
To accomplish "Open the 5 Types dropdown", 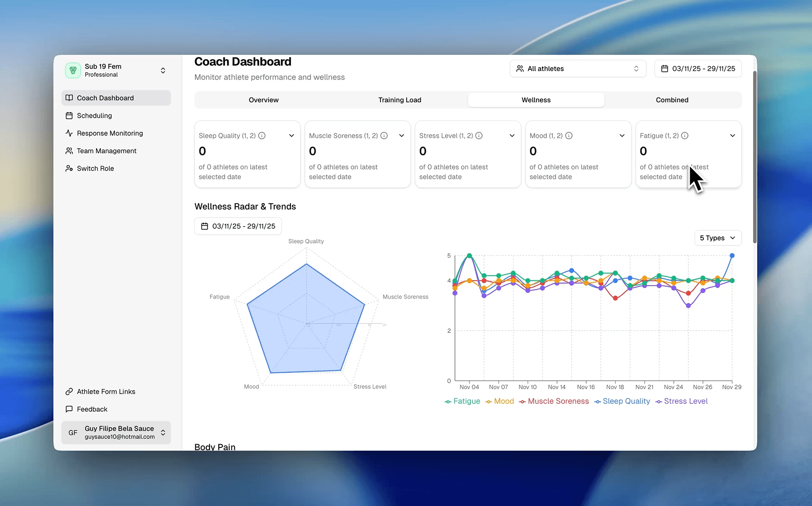I will [x=717, y=238].
